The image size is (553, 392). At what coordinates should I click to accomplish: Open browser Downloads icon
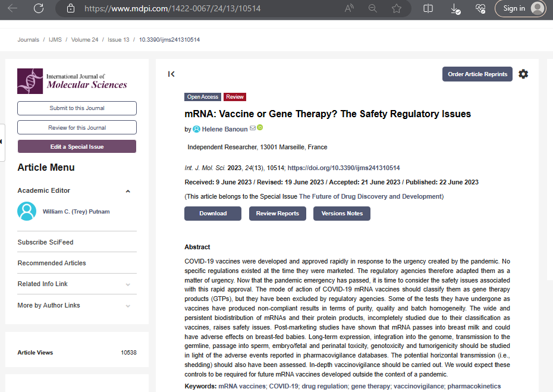pyautogui.click(x=455, y=9)
